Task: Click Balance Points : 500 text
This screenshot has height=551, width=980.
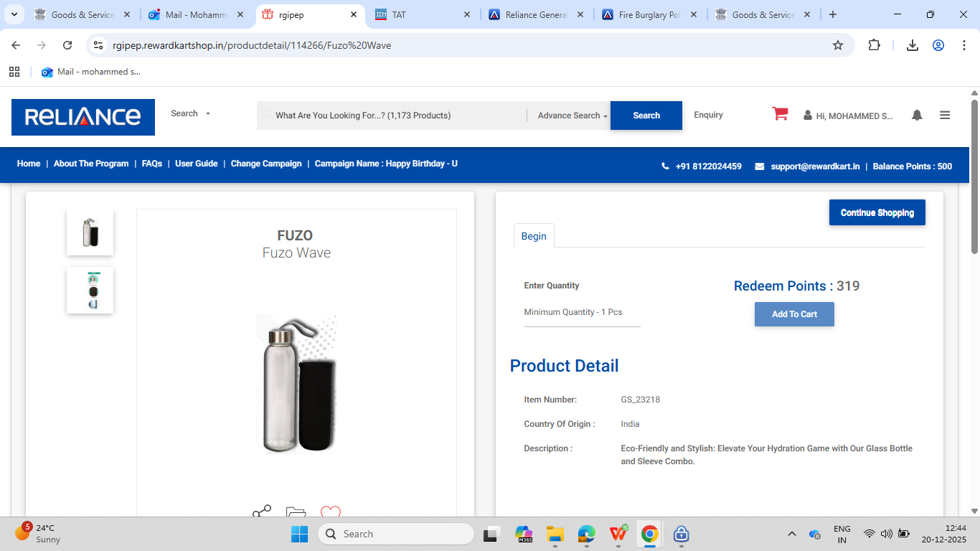Action: point(913,166)
